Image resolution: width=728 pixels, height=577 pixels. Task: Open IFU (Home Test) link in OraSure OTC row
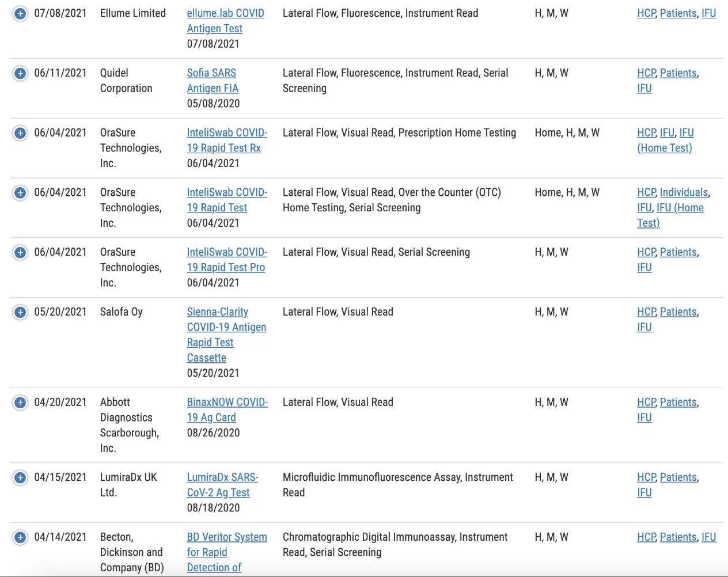pos(671,215)
